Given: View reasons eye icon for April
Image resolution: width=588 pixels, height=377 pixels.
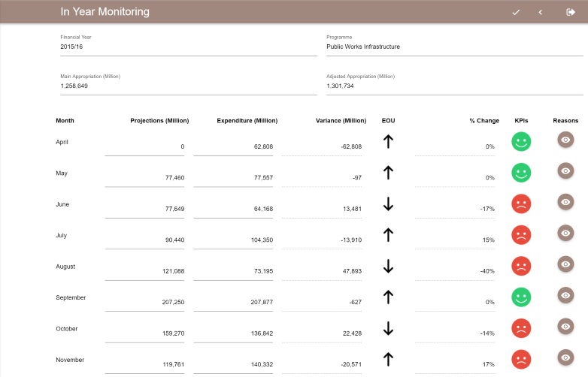Looking at the screenshot, I should click(x=565, y=140).
